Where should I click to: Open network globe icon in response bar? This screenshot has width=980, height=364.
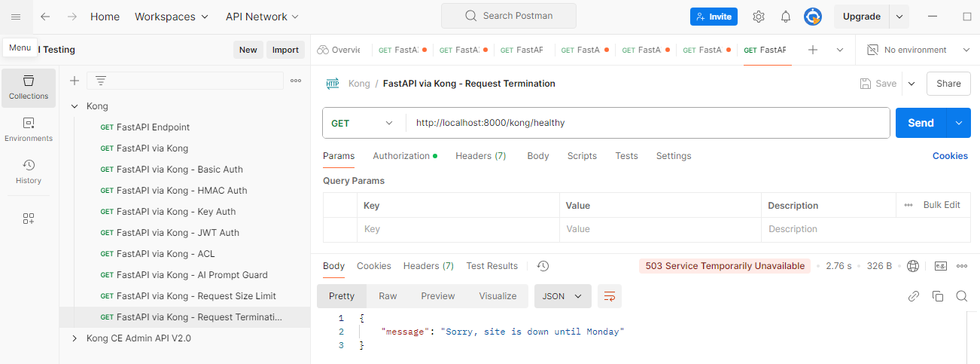[913, 266]
